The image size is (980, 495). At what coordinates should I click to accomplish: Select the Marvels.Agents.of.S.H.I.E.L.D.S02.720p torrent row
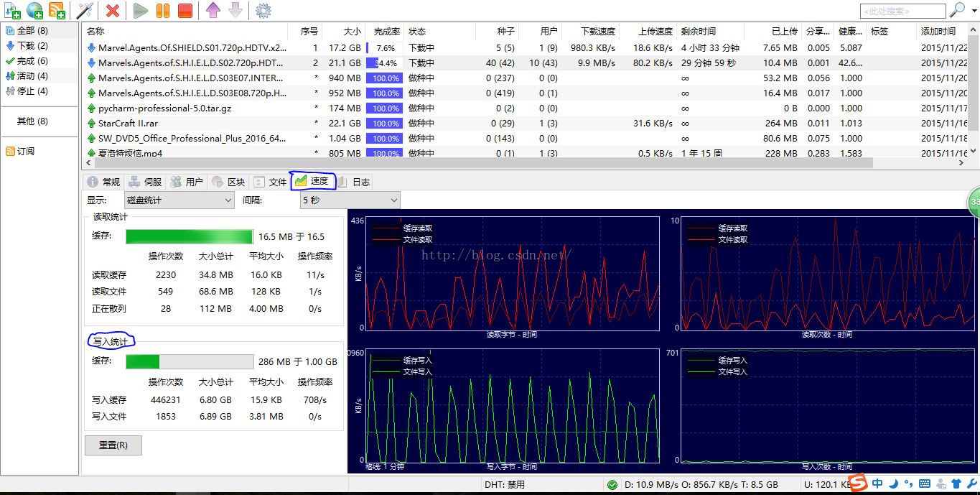[525, 63]
